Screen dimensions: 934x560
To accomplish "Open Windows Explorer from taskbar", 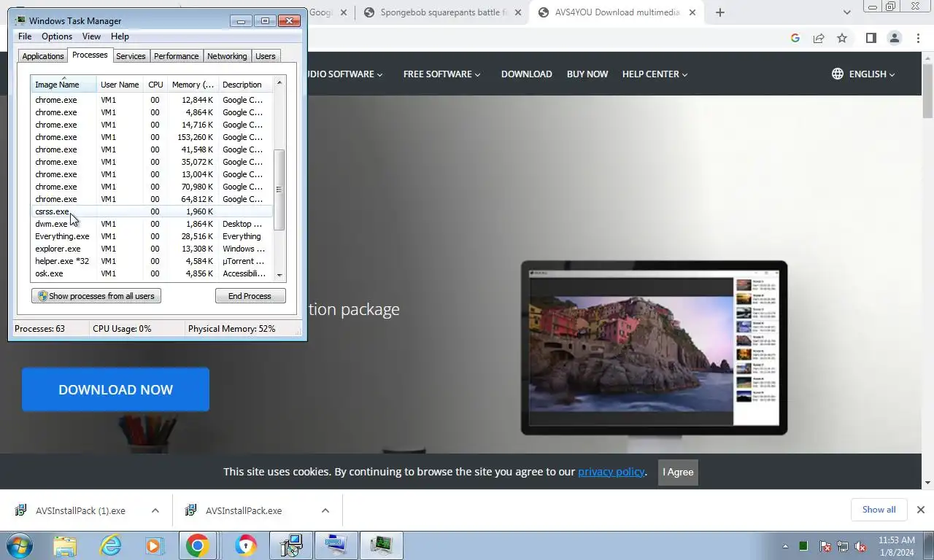I will pos(65,545).
